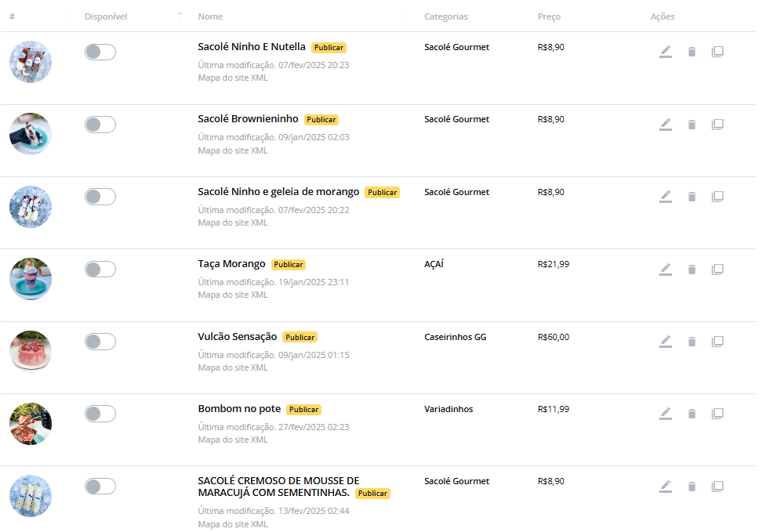Delete the Sacolé Brownieninho product

pos(692,125)
